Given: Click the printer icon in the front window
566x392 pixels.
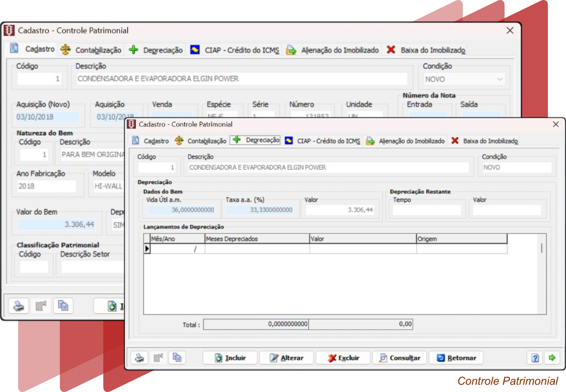Looking at the screenshot, I should pyautogui.click(x=140, y=358).
